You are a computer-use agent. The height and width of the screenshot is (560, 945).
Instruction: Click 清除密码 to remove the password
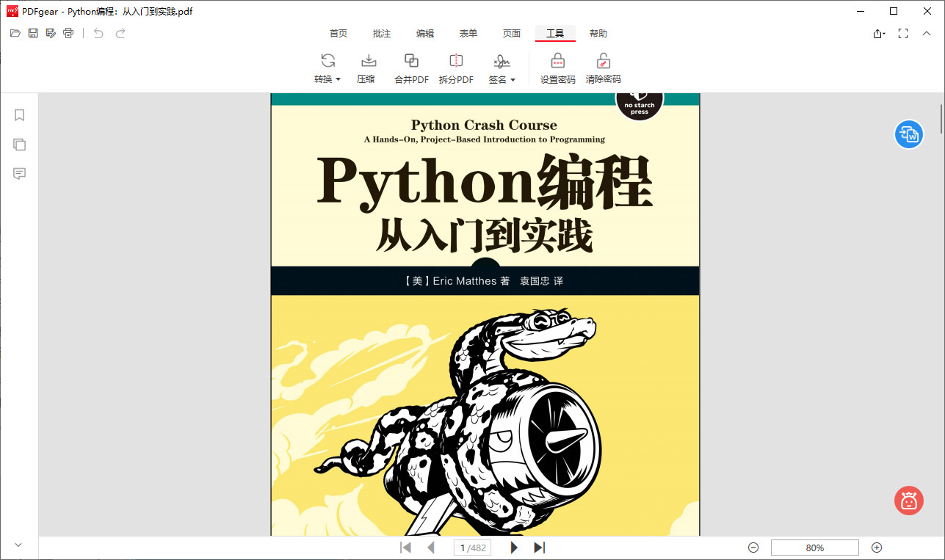tap(604, 69)
